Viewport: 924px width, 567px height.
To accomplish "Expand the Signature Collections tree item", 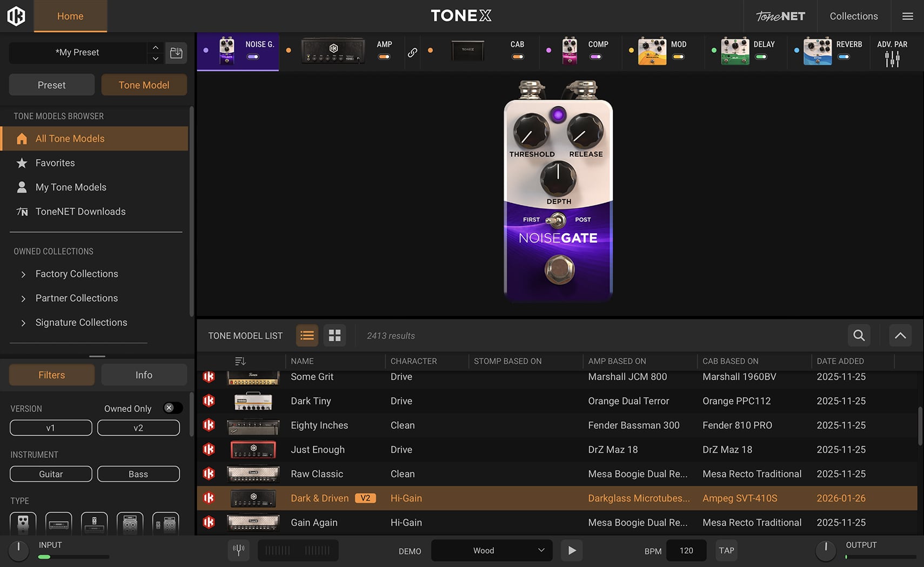I will (23, 323).
